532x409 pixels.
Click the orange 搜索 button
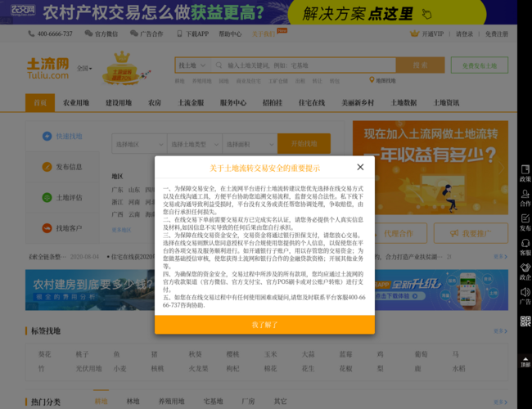(420, 65)
